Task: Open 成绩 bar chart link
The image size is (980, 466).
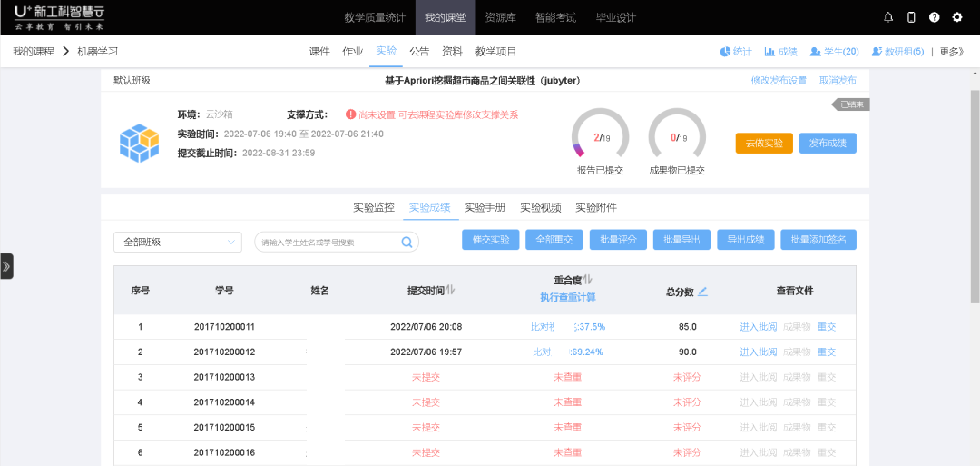Action: tap(780, 52)
